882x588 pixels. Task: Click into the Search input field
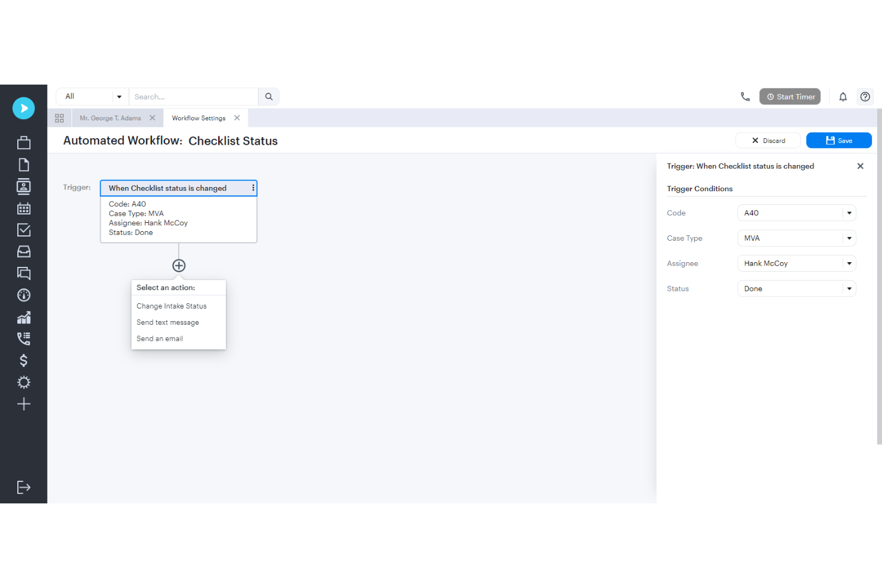pos(194,97)
